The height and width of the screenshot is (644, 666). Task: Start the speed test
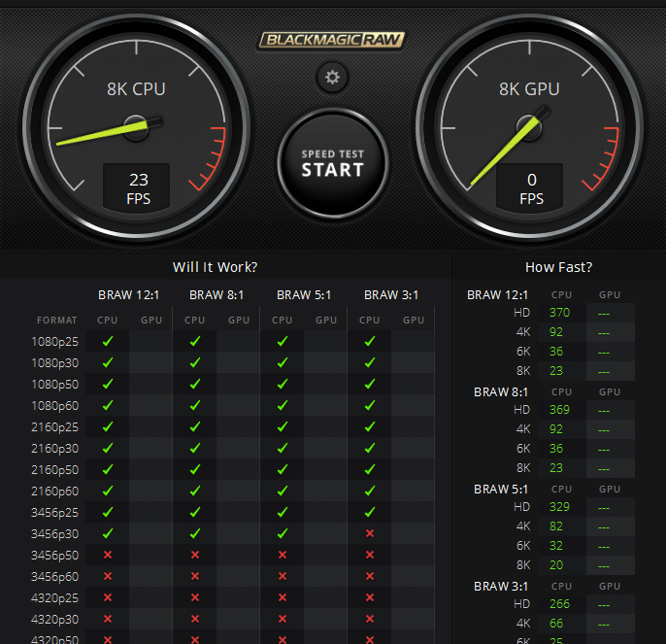pos(333,163)
